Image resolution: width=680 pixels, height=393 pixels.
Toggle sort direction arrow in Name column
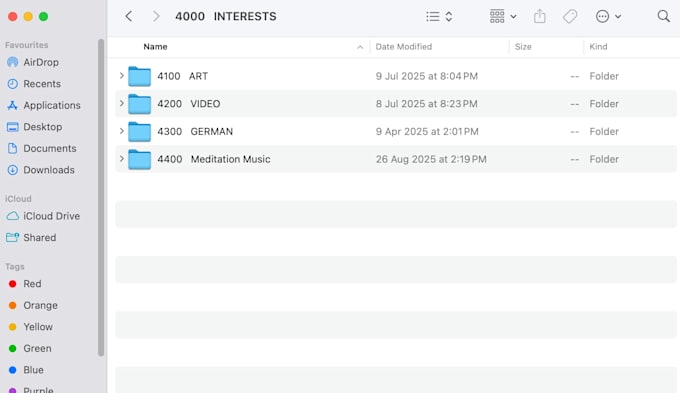click(360, 47)
